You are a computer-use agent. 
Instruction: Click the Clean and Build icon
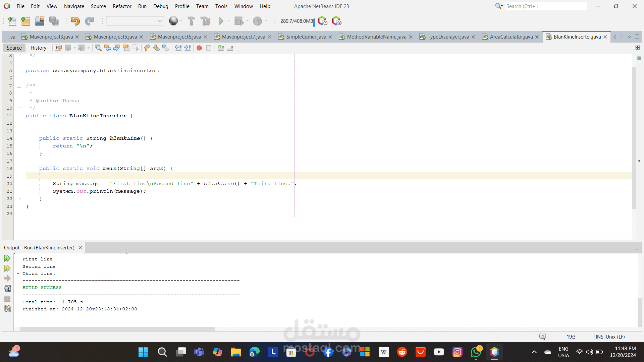coord(205,21)
